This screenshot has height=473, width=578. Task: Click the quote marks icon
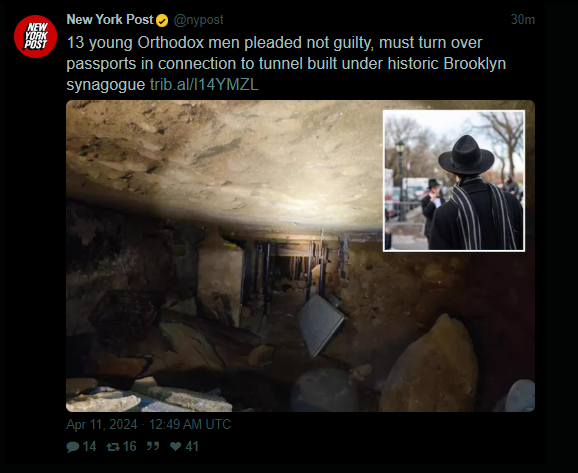[153, 446]
